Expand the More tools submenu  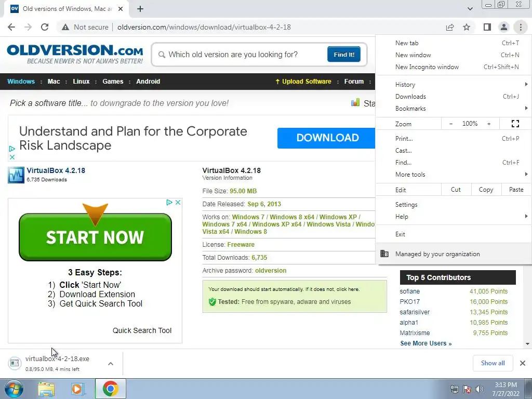pos(454,175)
